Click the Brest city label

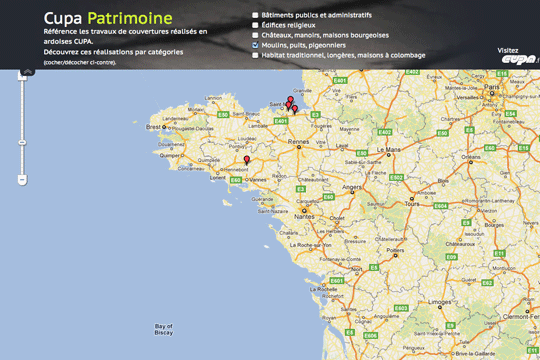click(x=153, y=127)
